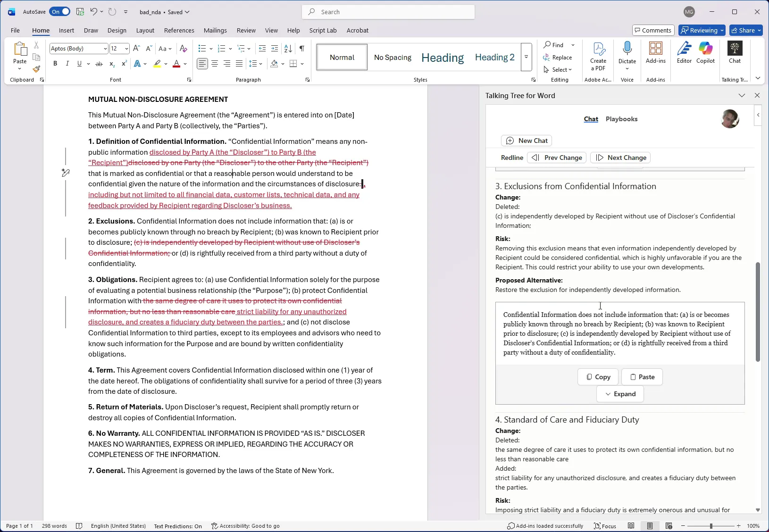Open the Select dropdown in Editing

point(558,70)
